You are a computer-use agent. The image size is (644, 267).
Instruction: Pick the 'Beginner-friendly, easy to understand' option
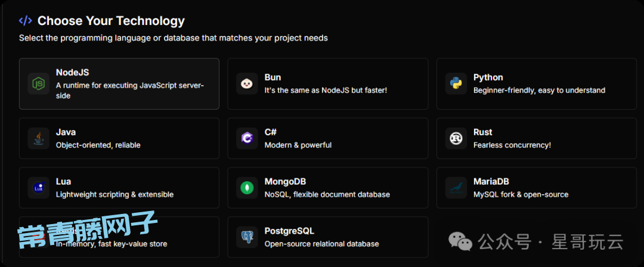click(539, 91)
